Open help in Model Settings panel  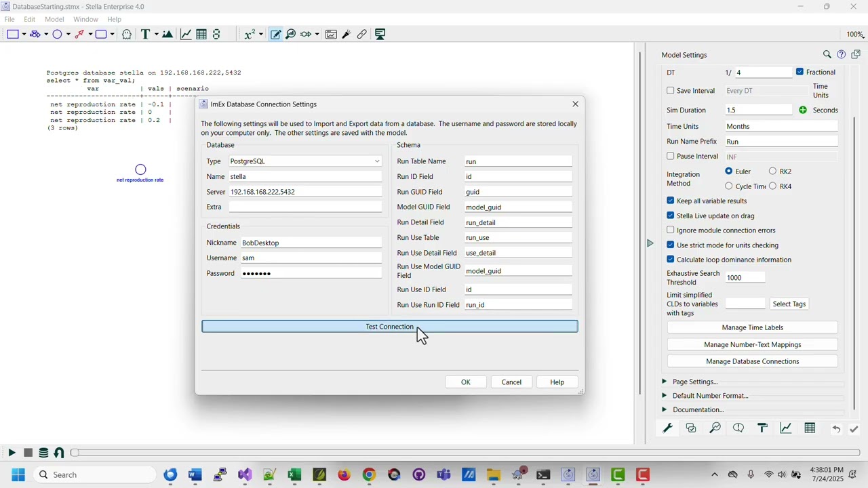click(842, 54)
